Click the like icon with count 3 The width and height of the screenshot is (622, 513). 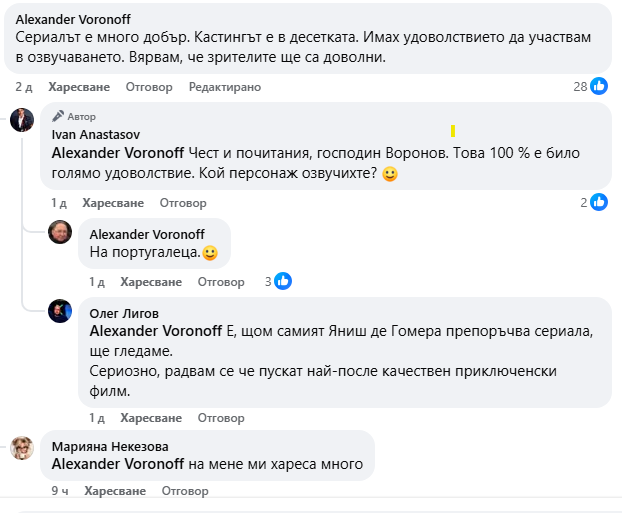[283, 282]
